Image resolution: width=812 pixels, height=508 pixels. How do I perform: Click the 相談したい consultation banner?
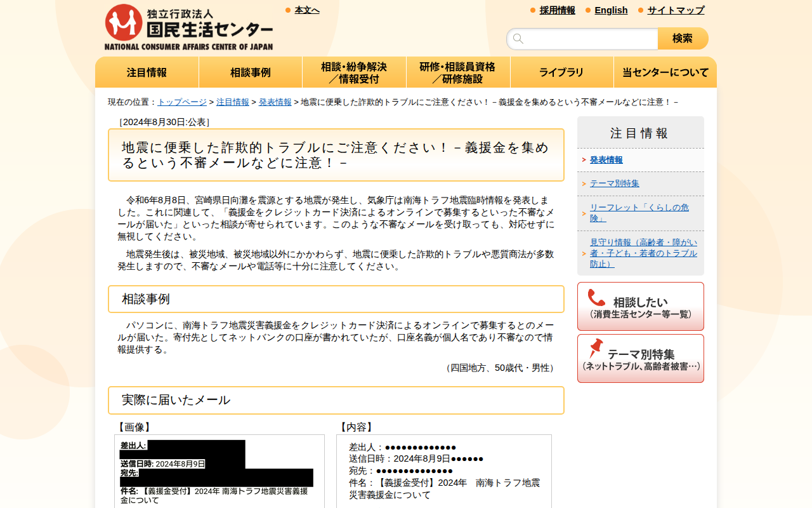tap(641, 307)
